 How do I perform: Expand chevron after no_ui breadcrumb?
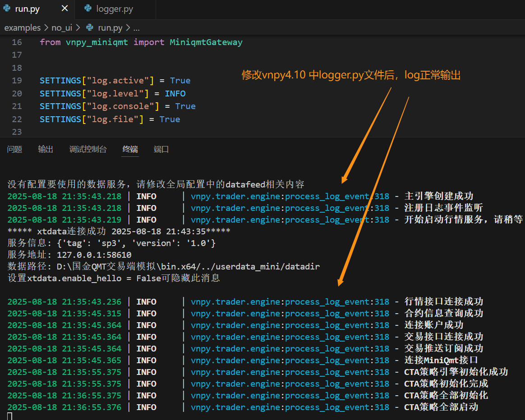click(78, 27)
